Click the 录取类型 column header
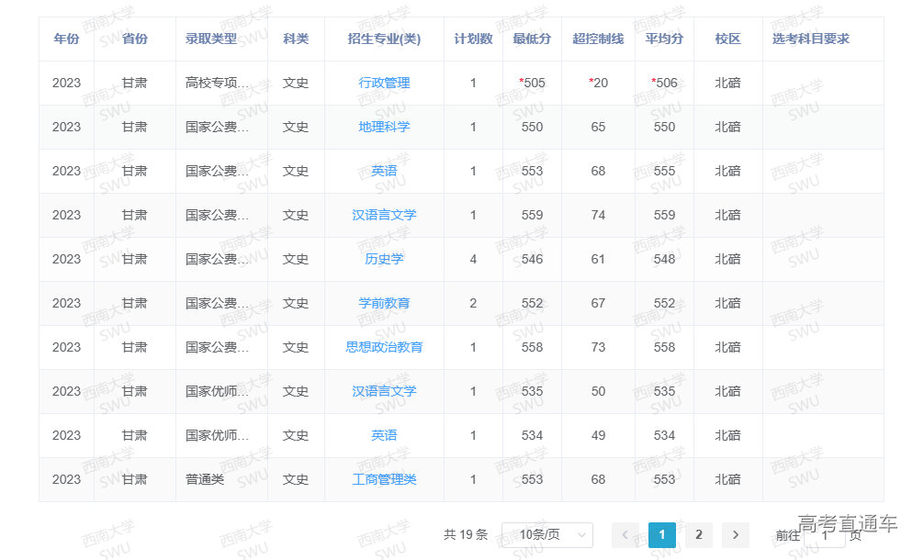 coord(211,39)
